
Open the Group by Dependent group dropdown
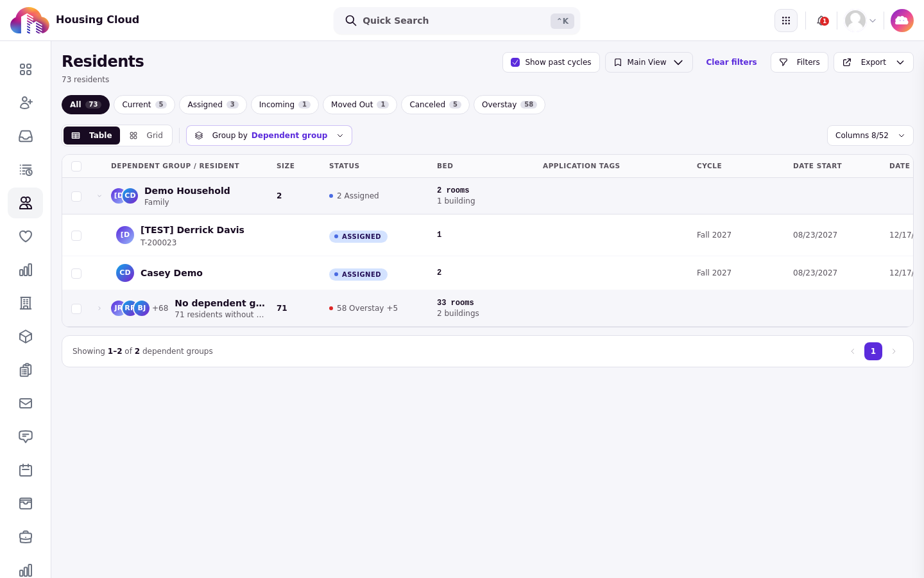click(269, 136)
